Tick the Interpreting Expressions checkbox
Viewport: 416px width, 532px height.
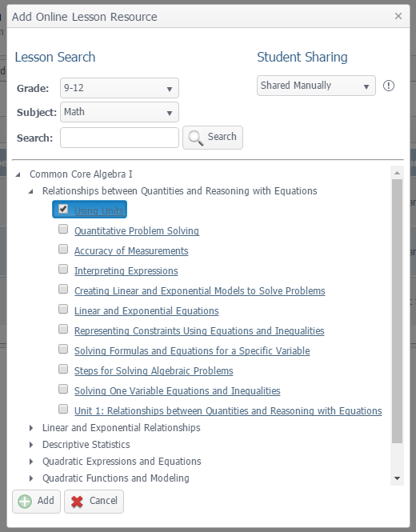point(63,269)
